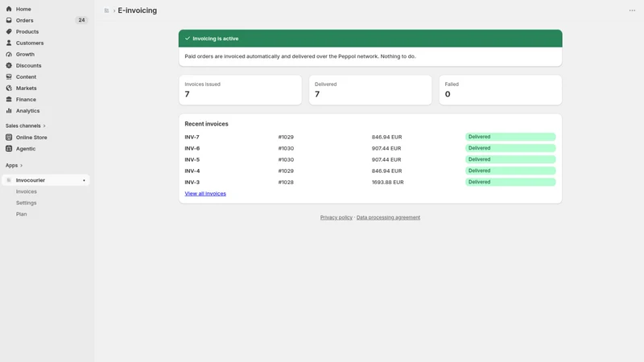
Task: Open the Finance section
Action: (x=26, y=99)
